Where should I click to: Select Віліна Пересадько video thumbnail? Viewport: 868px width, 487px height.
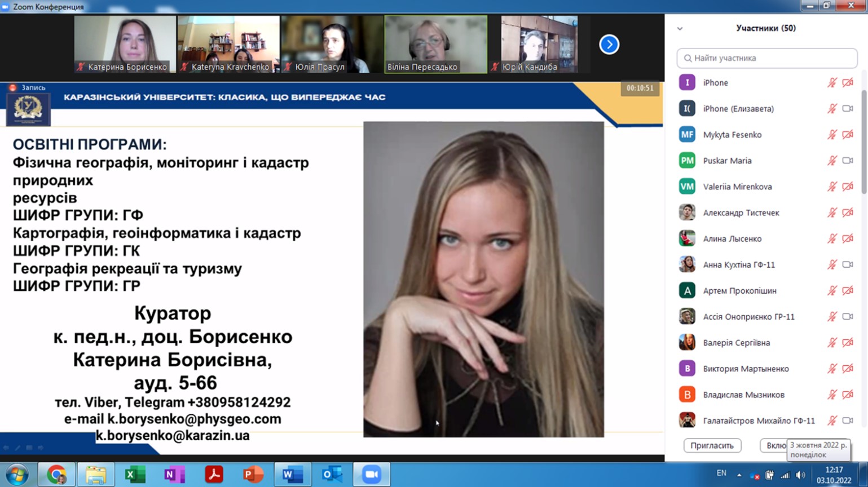435,45
